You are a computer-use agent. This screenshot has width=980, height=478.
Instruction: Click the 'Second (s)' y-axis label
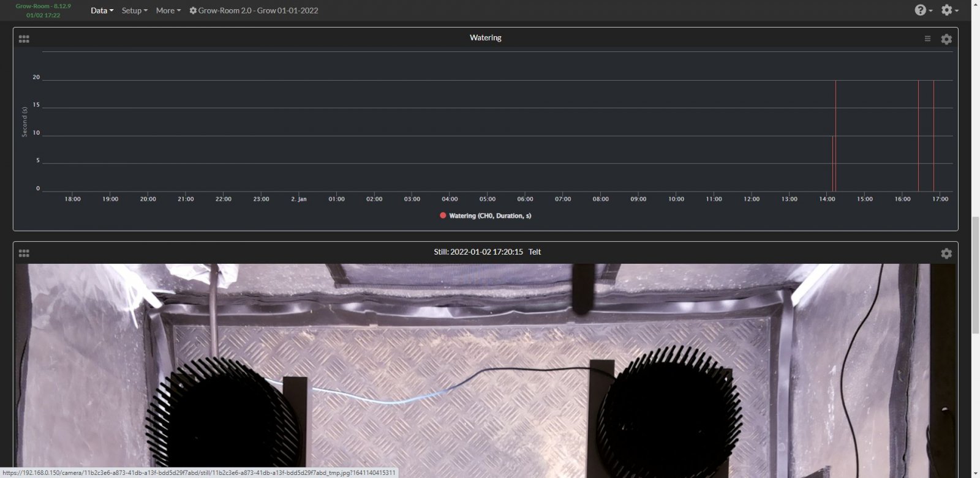pos(24,122)
